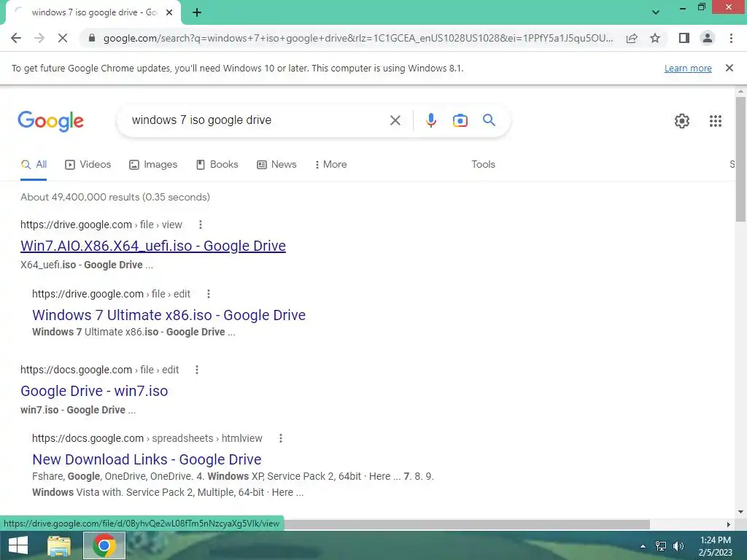Click the scroll down arrow

(x=740, y=512)
